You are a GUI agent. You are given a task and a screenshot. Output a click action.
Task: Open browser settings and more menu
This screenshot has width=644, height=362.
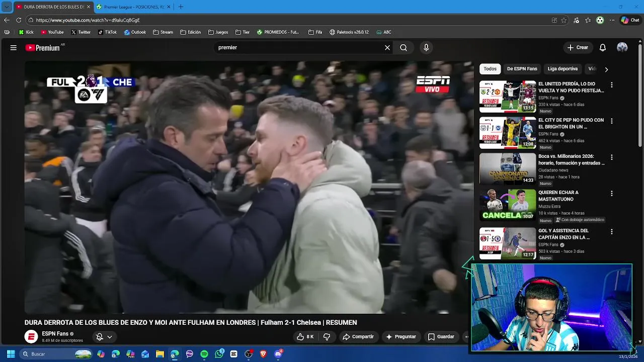tap(612, 20)
